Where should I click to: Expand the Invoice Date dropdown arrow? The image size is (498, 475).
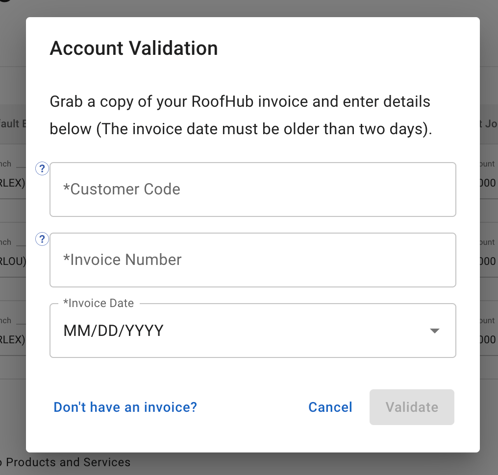point(434,331)
